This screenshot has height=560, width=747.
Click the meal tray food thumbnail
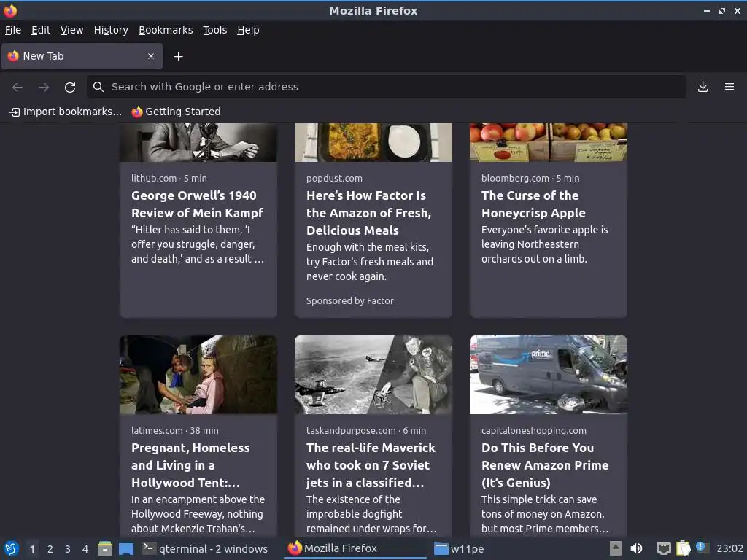click(373, 142)
